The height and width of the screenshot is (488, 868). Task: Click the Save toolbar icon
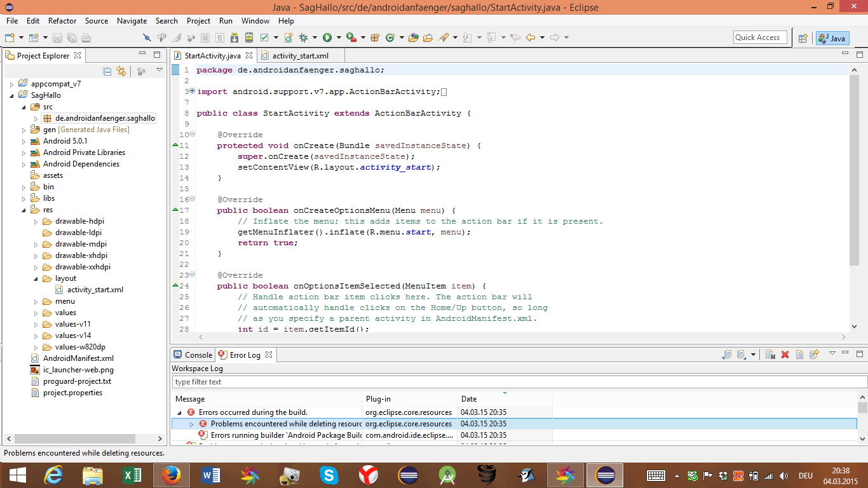(57, 37)
